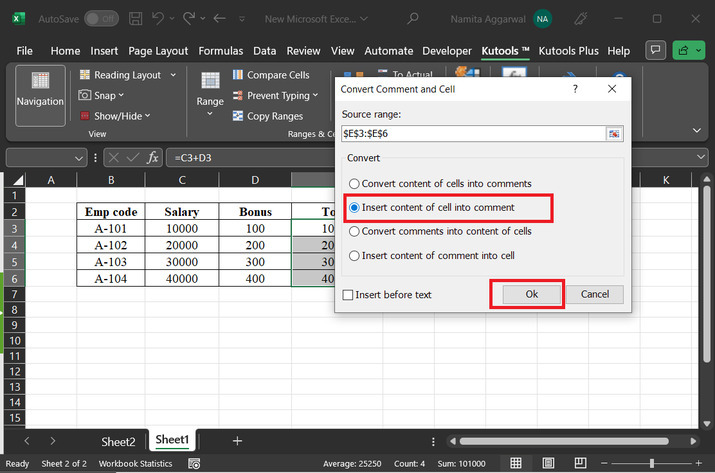Click Cancel in the Convert dialog
The image size is (715, 473).
[x=595, y=294]
